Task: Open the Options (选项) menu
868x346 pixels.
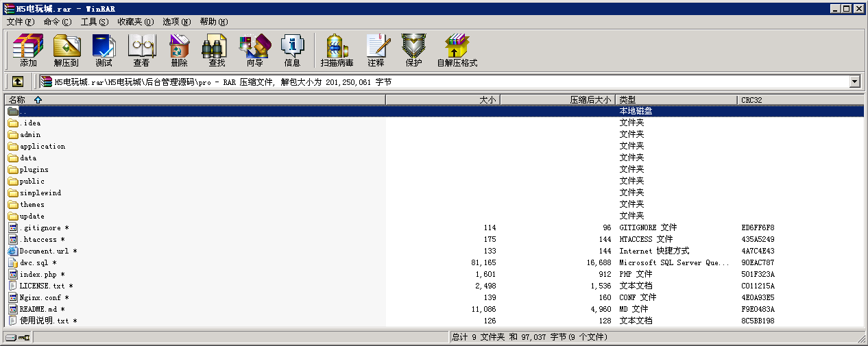Action: click(177, 22)
